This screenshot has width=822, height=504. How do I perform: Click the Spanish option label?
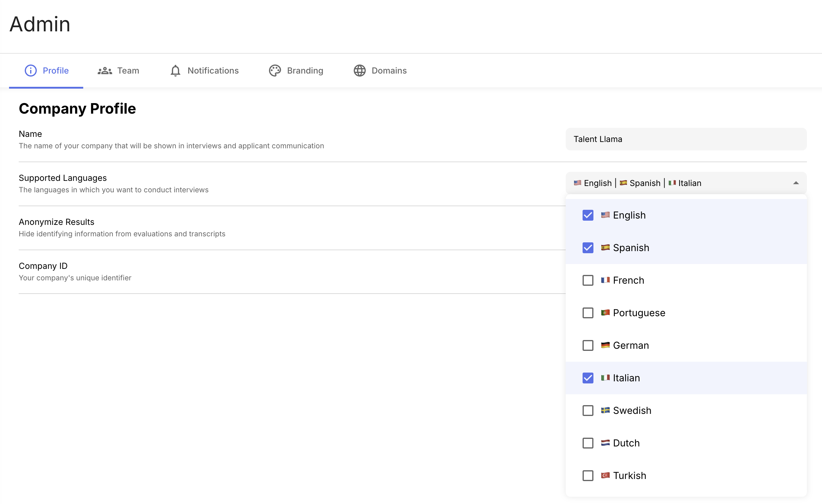point(631,248)
